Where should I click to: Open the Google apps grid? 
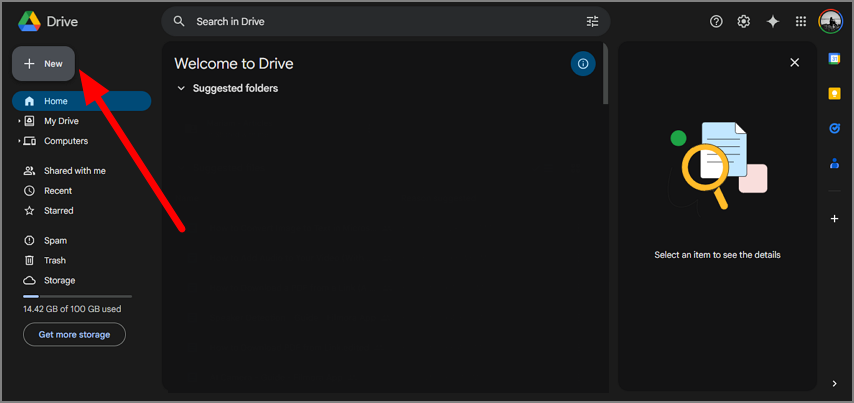pyautogui.click(x=801, y=21)
